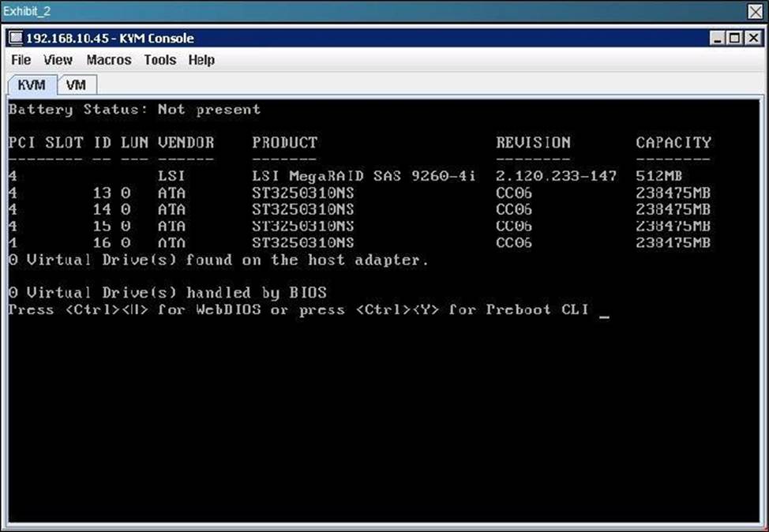Open the Macros menu
This screenshot has width=769, height=532.
109,60
